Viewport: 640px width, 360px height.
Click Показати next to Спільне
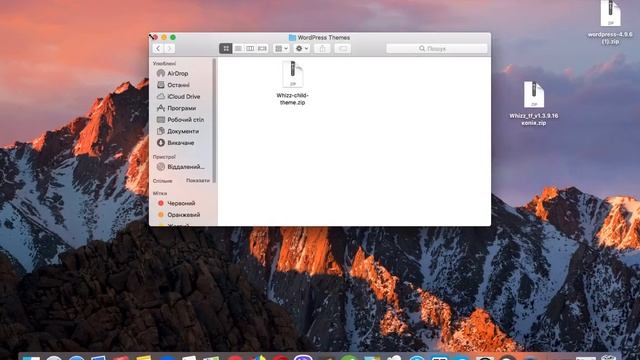[x=198, y=180]
